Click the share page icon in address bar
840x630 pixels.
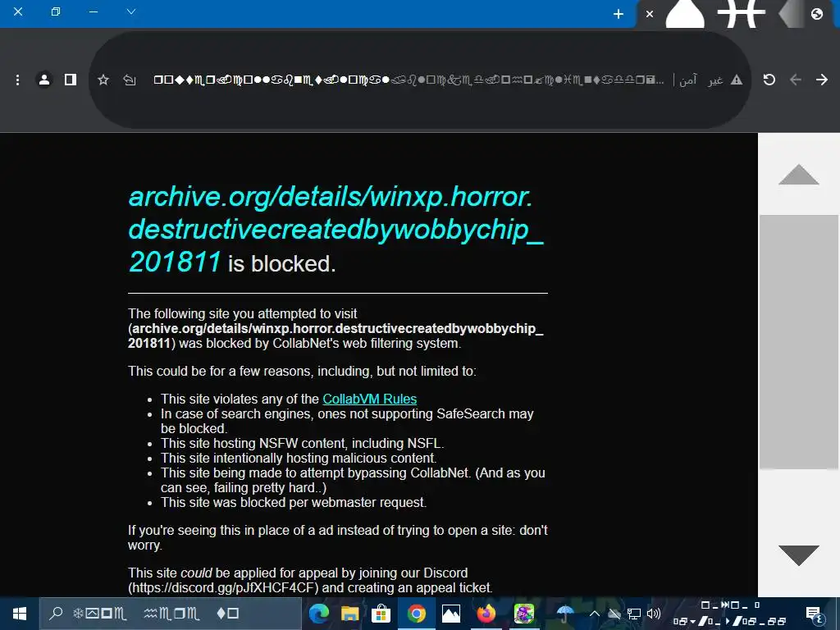coord(130,80)
